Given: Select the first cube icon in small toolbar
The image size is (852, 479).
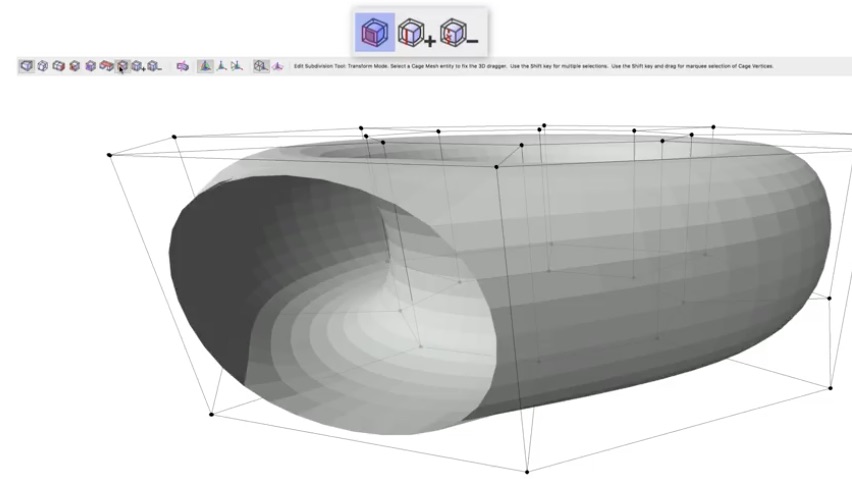Looking at the screenshot, I should tap(27, 67).
